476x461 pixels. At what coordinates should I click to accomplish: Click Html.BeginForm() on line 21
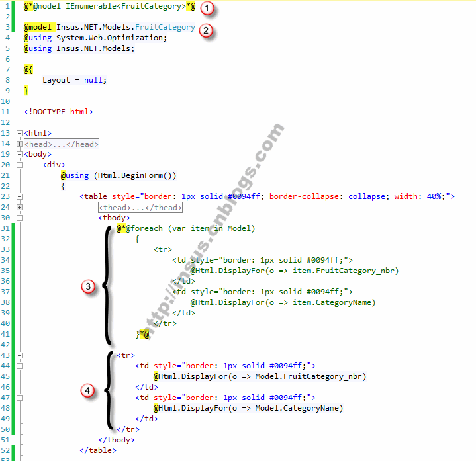(x=135, y=176)
